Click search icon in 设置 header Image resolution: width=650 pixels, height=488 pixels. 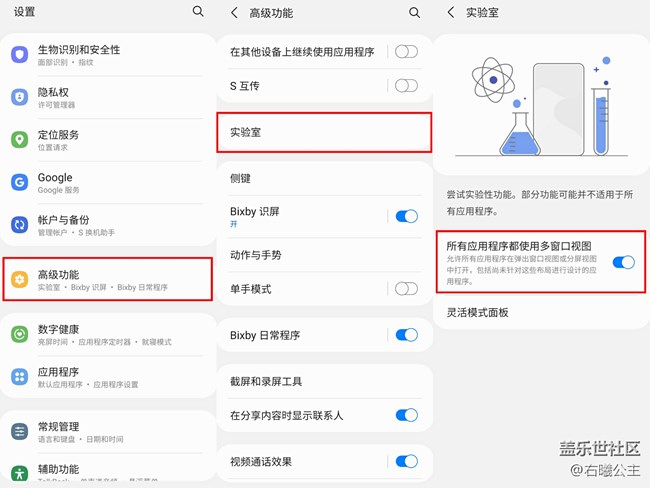[x=198, y=12]
